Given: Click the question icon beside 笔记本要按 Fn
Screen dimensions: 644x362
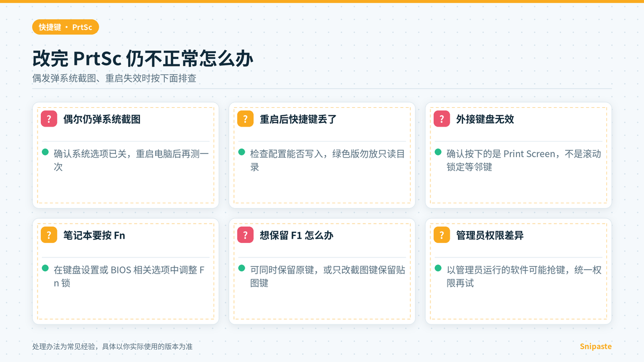Looking at the screenshot, I should (49, 235).
